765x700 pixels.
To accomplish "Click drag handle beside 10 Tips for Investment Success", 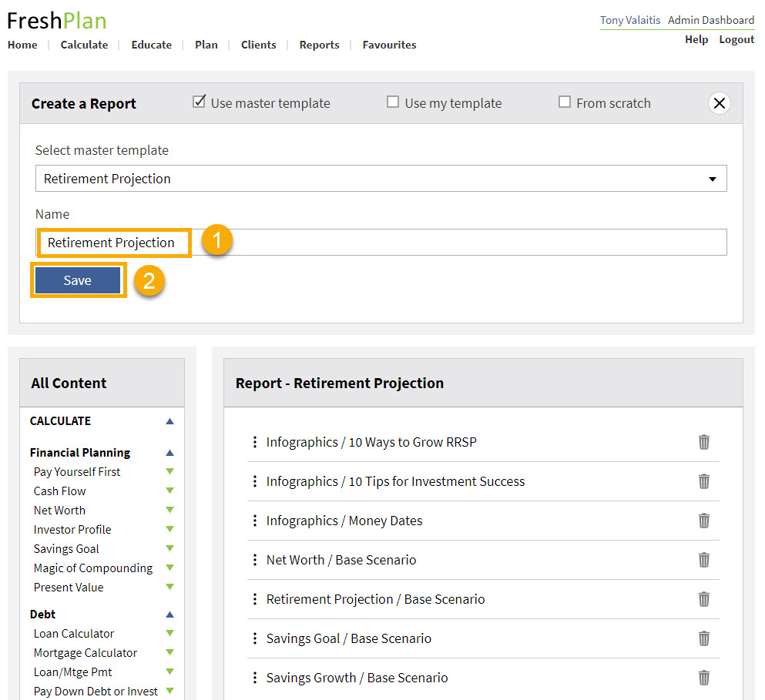I will click(x=255, y=481).
